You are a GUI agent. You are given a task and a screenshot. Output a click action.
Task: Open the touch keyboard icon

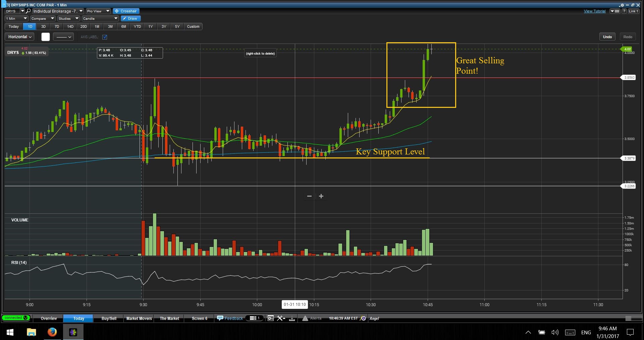570,332
